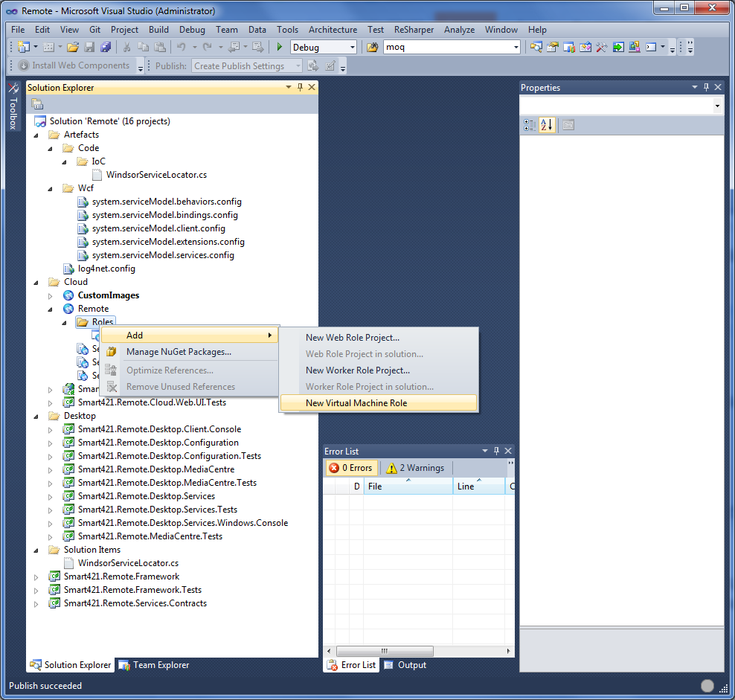Click Property Pages icon in Properties panel
Viewport: 735px width, 700px height.
(x=568, y=125)
